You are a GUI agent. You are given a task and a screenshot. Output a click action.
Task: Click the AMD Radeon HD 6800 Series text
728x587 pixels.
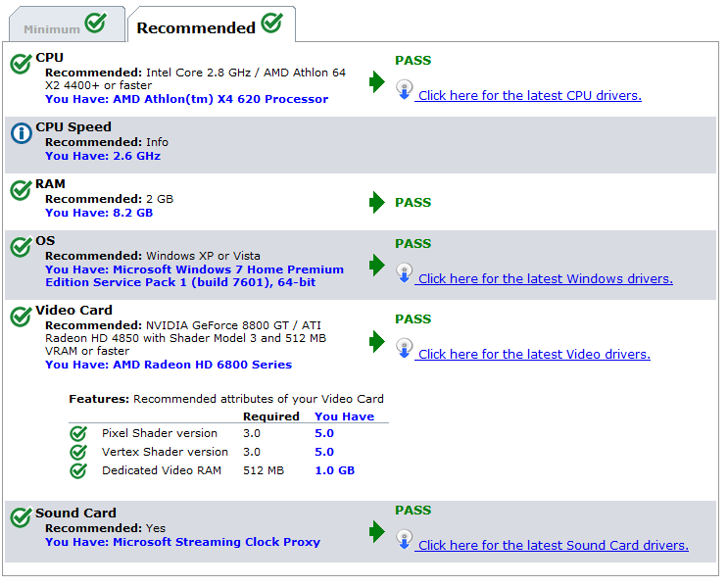[x=203, y=365]
